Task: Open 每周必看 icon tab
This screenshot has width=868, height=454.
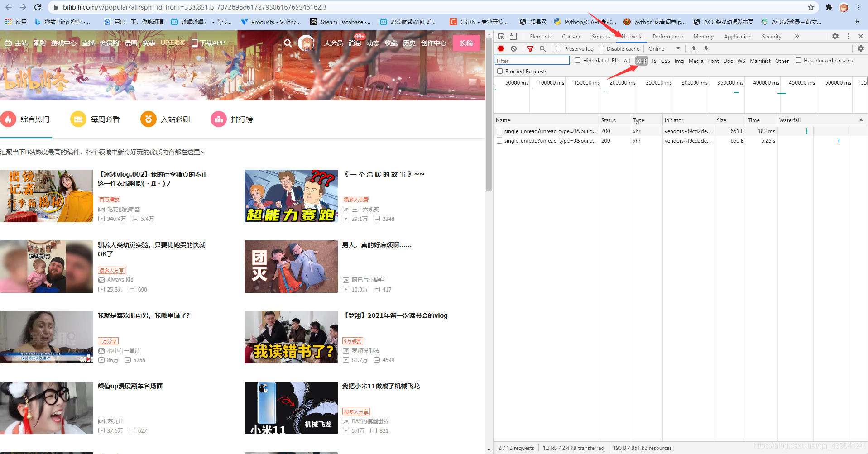Action: coord(78,119)
